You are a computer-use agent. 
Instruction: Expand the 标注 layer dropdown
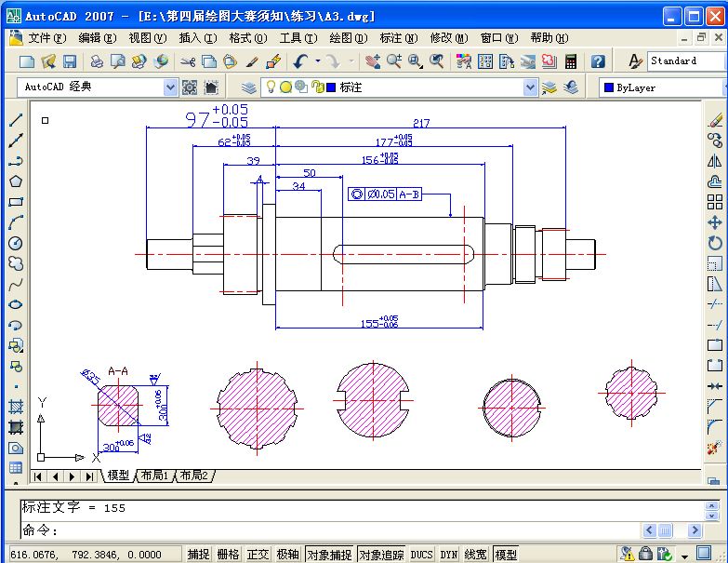(530, 87)
